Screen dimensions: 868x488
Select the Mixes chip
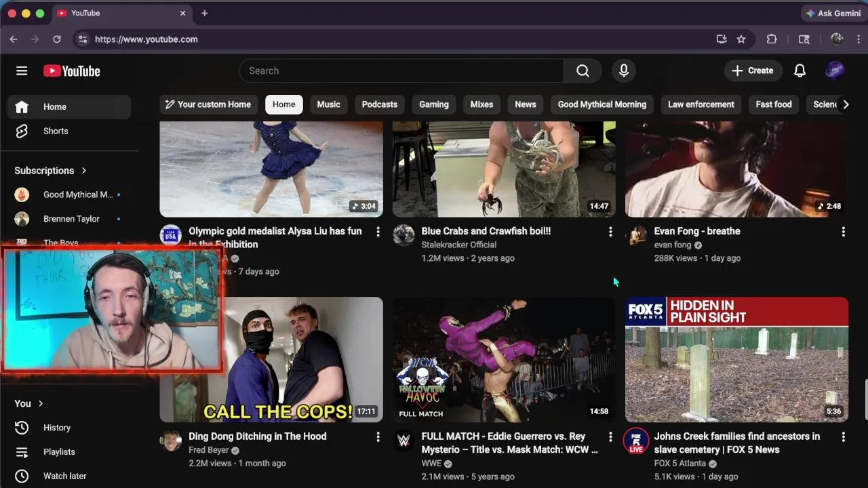coord(481,104)
